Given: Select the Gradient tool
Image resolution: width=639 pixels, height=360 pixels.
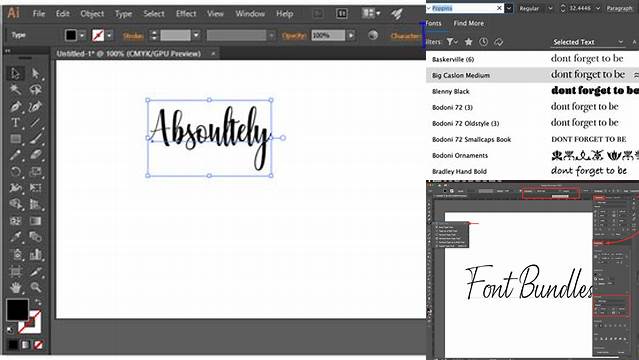Looking at the screenshot, I should (x=36, y=221).
